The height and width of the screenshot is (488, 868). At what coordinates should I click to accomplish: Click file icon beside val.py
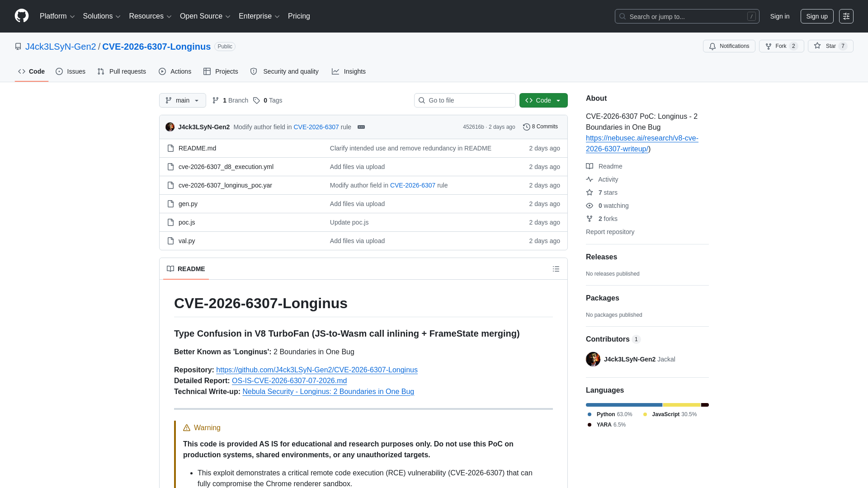click(x=170, y=241)
